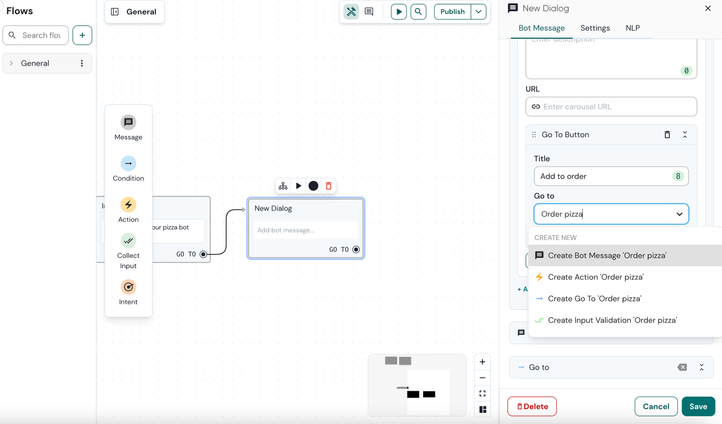The image size is (722, 424).
Task: Switch to the NLP tab
Action: [632, 28]
